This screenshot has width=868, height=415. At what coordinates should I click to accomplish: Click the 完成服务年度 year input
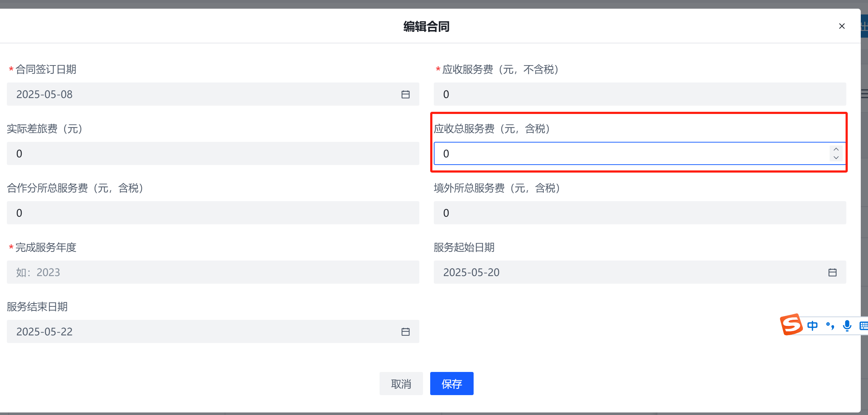[x=213, y=272]
